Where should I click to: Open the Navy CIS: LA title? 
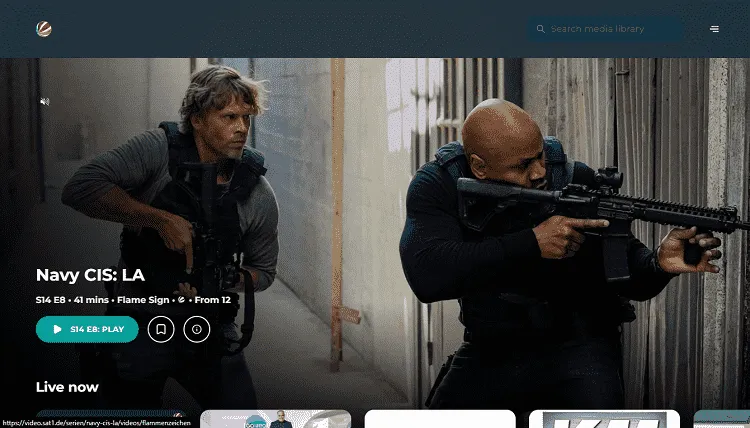click(90, 275)
